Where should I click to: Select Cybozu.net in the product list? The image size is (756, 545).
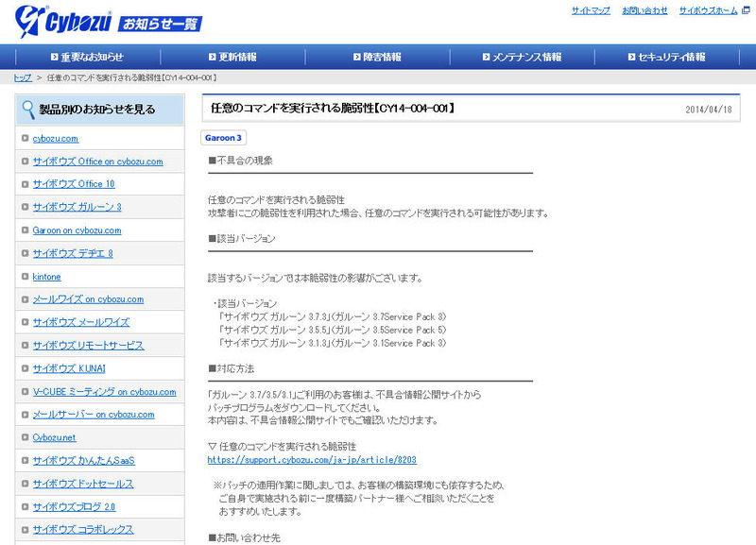click(x=56, y=437)
